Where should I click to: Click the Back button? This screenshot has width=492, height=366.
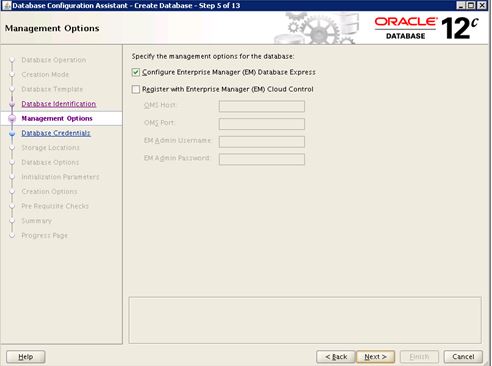point(336,357)
